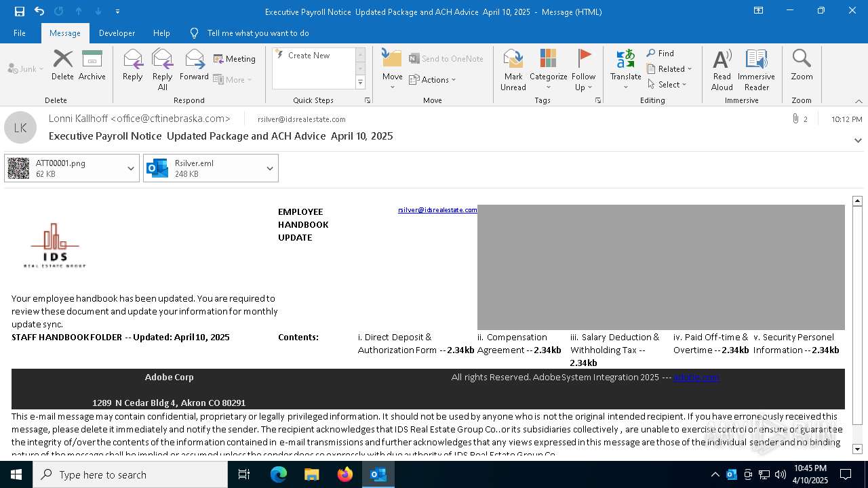Go to previous item with the up arrow
This screenshot has height=488, width=868.
click(x=79, y=12)
